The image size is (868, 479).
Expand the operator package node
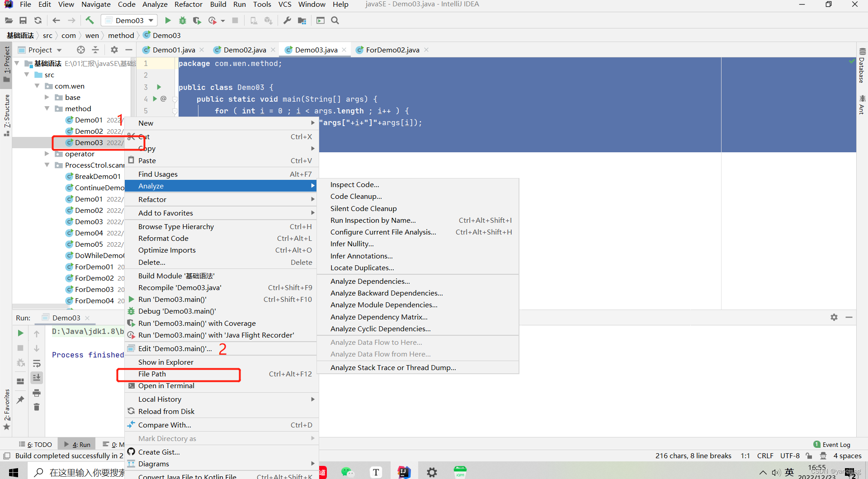(x=47, y=154)
